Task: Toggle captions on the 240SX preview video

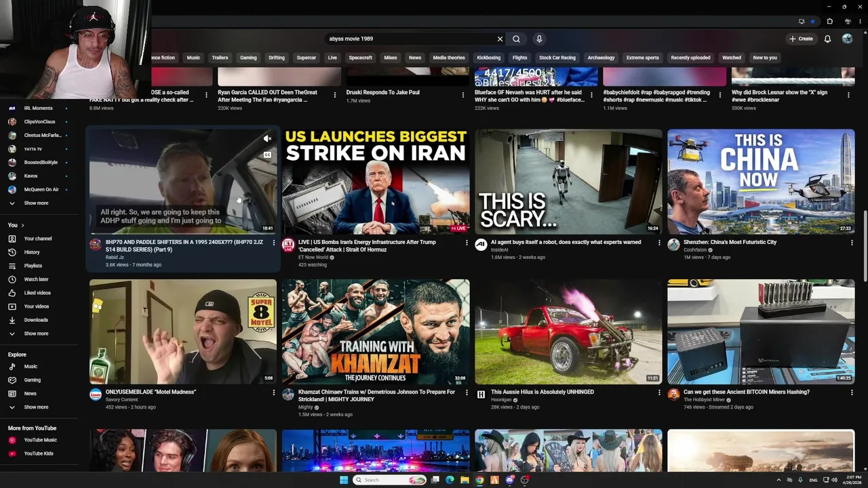Action: pos(267,155)
